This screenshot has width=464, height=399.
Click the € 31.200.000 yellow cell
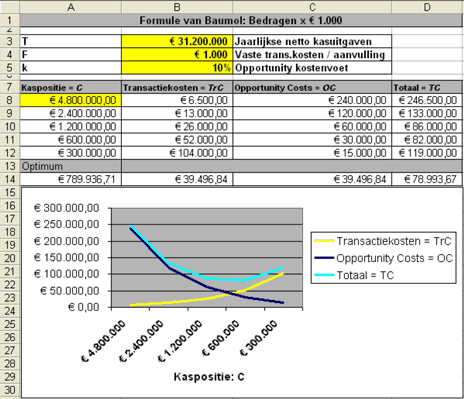pos(177,41)
